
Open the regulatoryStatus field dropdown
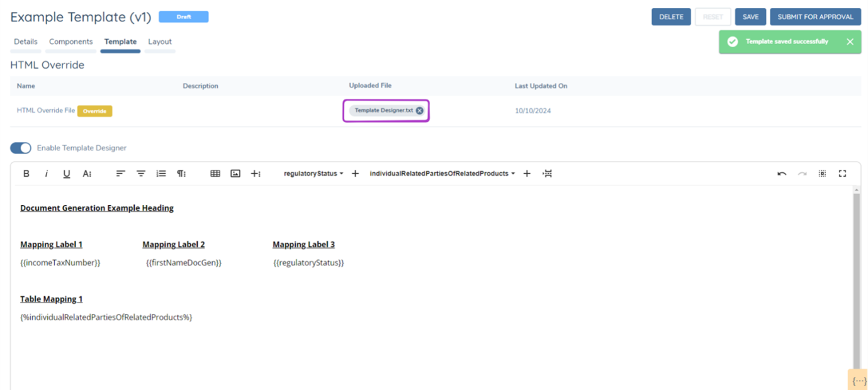(x=313, y=174)
